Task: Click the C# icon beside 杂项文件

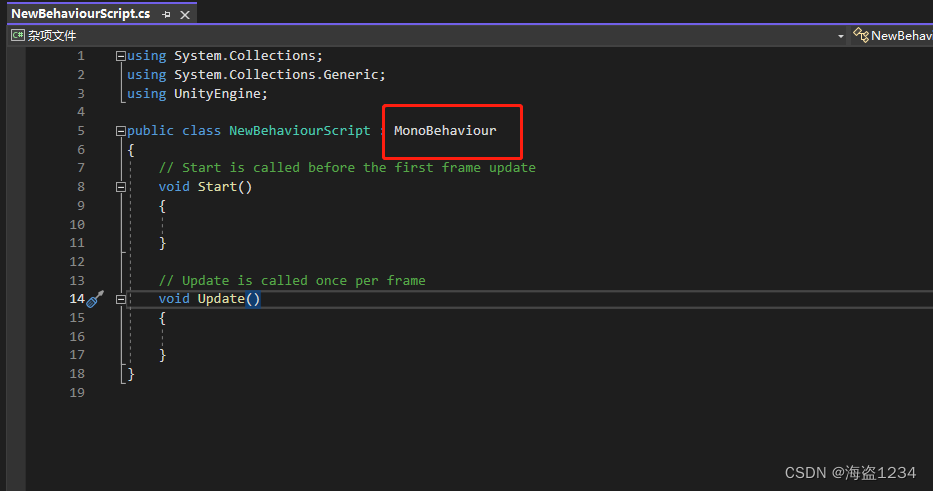Action: pyautogui.click(x=18, y=36)
